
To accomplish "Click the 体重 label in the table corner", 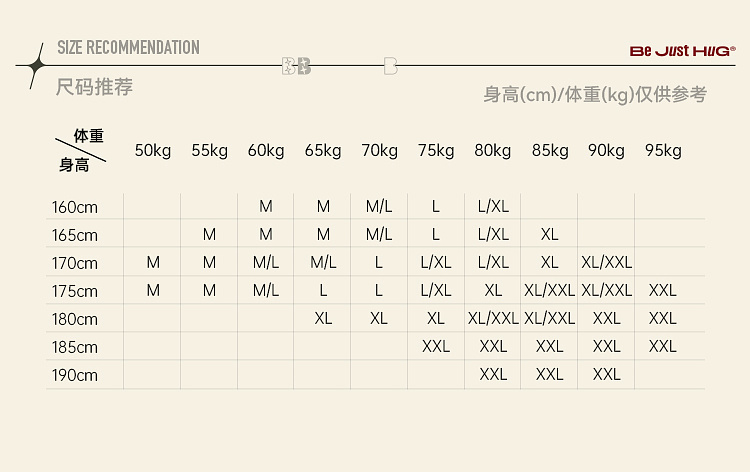I will click(88, 136).
